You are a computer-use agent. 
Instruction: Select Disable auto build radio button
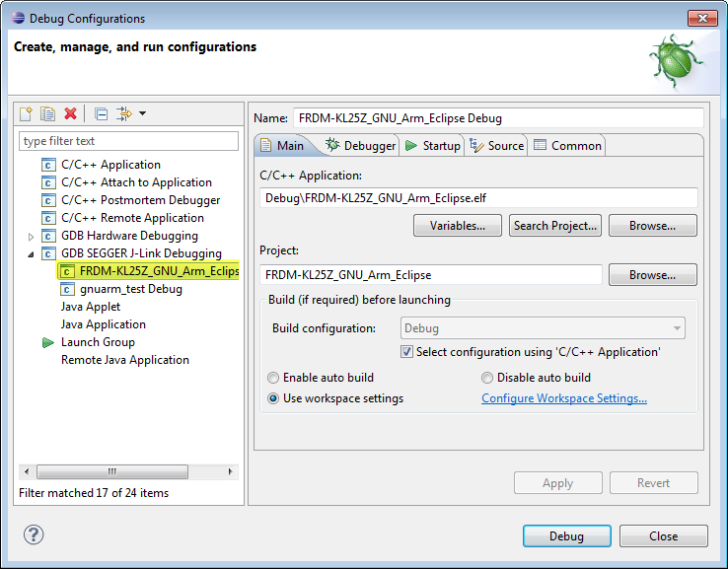point(487,378)
